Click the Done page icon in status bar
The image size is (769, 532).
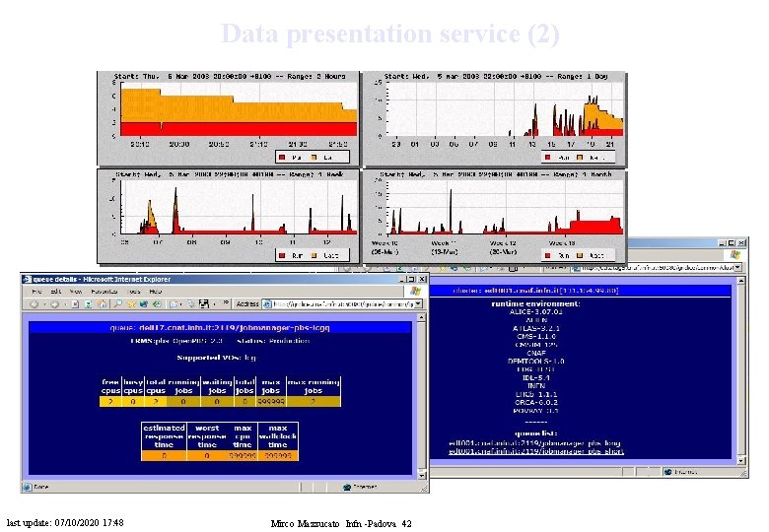(28, 487)
